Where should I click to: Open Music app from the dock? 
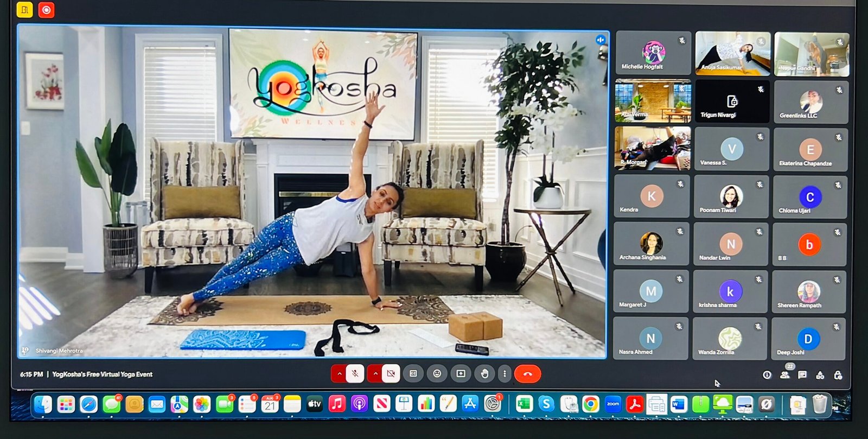(x=337, y=404)
